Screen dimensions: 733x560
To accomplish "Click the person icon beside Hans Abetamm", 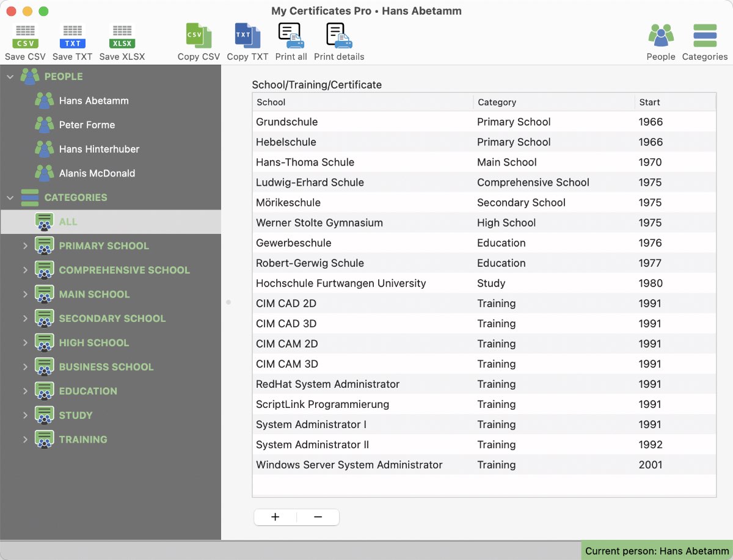I will pyautogui.click(x=44, y=101).
